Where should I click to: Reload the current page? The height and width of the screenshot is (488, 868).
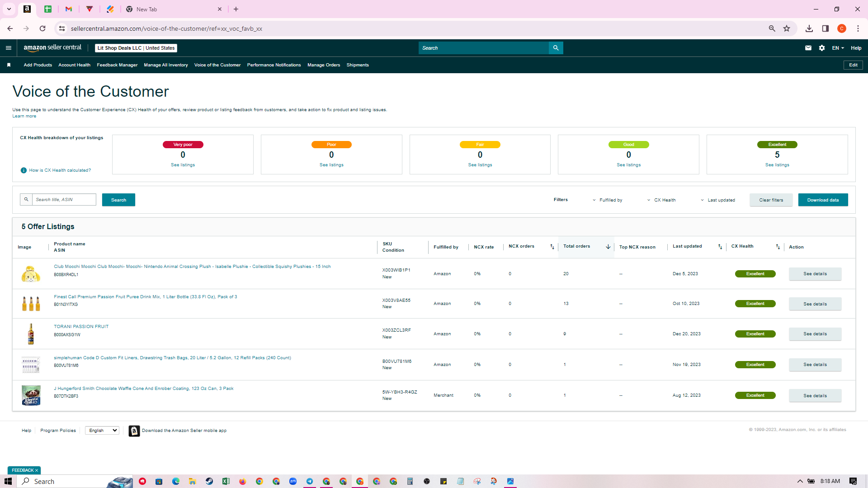pos(42,28)
